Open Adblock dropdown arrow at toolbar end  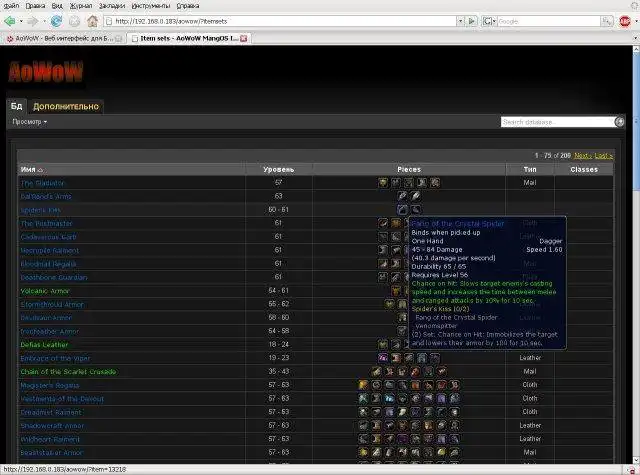[x=636, y=21]
